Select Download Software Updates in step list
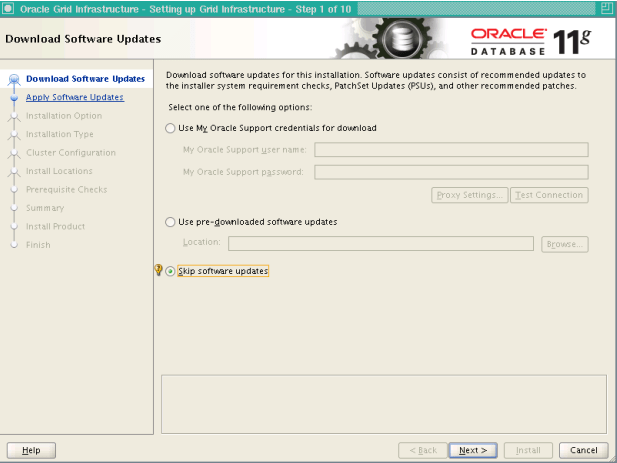617x463 pixels. [x=85, y=79]
